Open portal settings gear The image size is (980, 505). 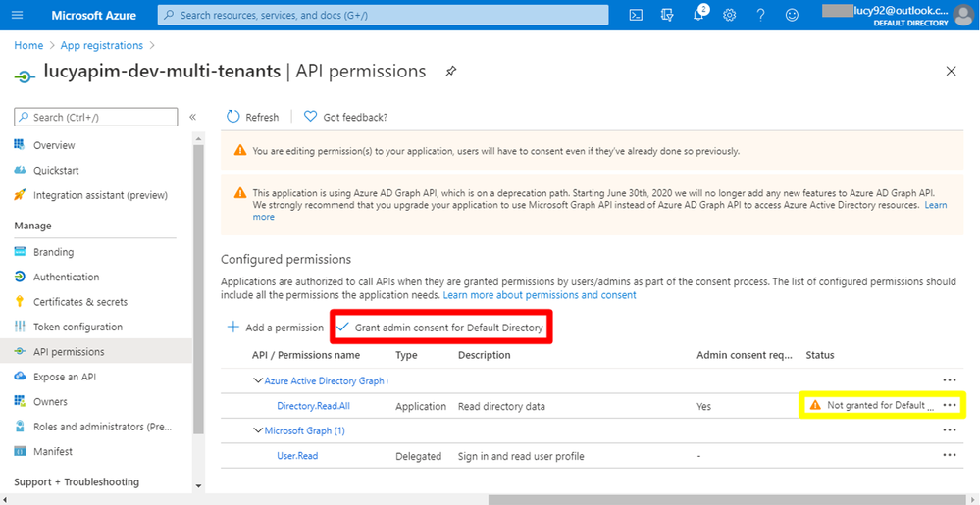click(730, 16)
